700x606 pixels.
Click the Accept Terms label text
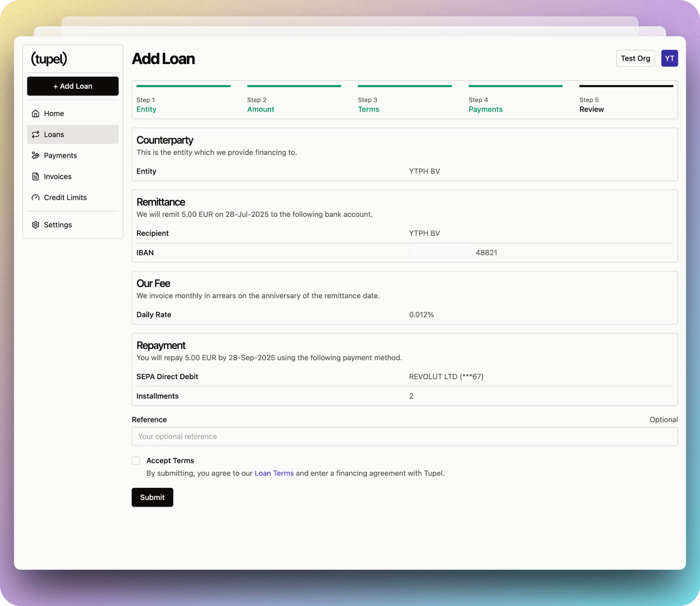(170, 461)
